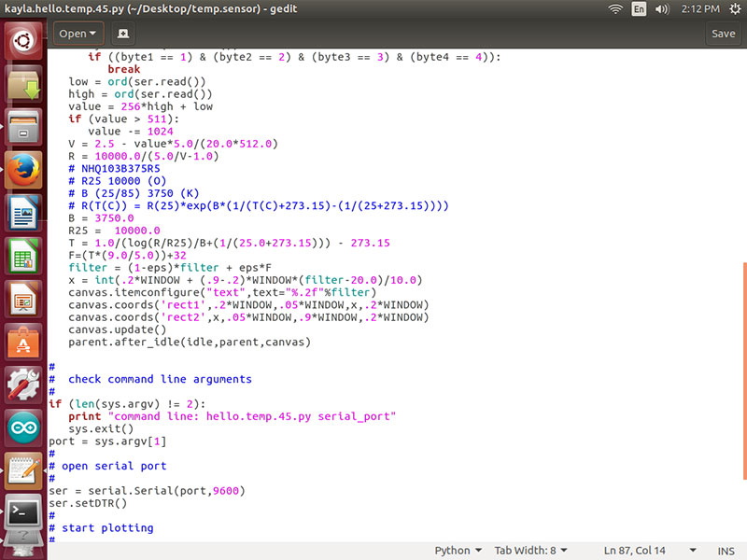Click 'if (len(sys.argv) != 2):' line
Screen dimensions: 747x560
coord(127,404)
